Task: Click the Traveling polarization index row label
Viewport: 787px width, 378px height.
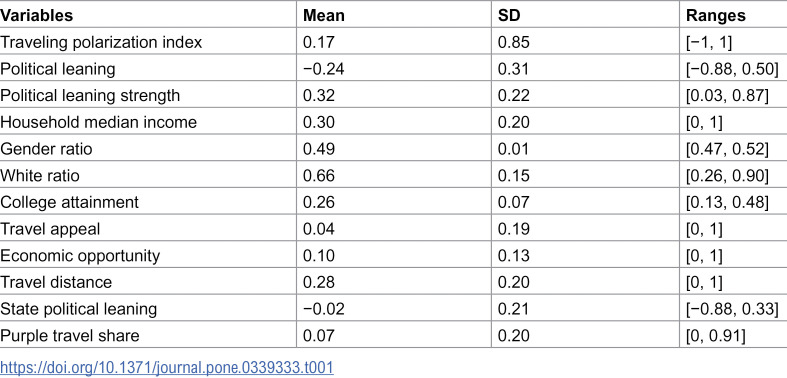Action: pos(101,42)
